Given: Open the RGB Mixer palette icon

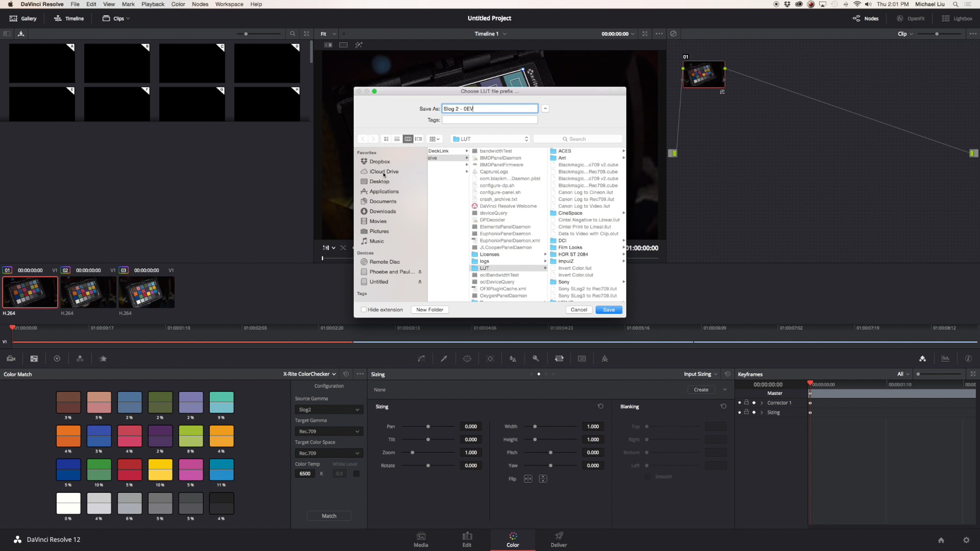Looking at the screenshot, I should [x=80, y=359].
